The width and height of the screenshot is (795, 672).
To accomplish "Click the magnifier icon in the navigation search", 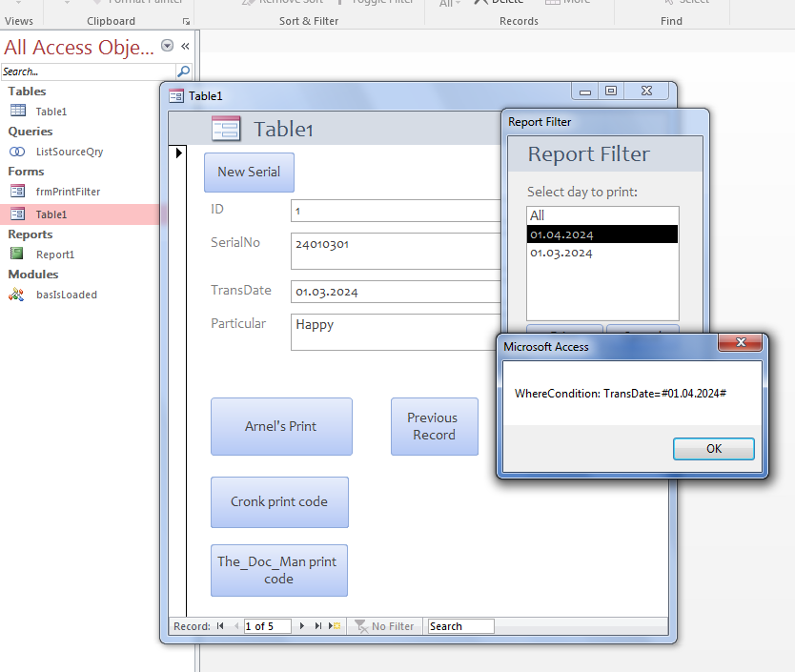I will pos(184,71).
